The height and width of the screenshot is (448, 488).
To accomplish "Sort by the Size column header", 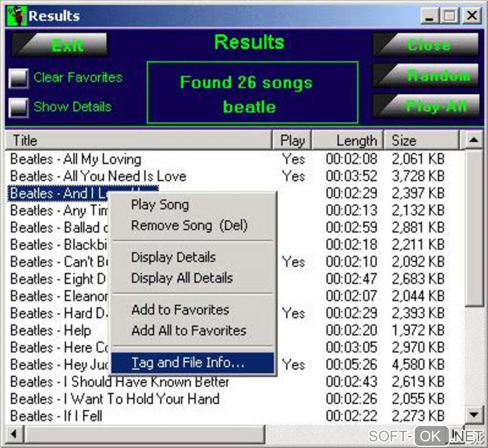I will [421, 140].
